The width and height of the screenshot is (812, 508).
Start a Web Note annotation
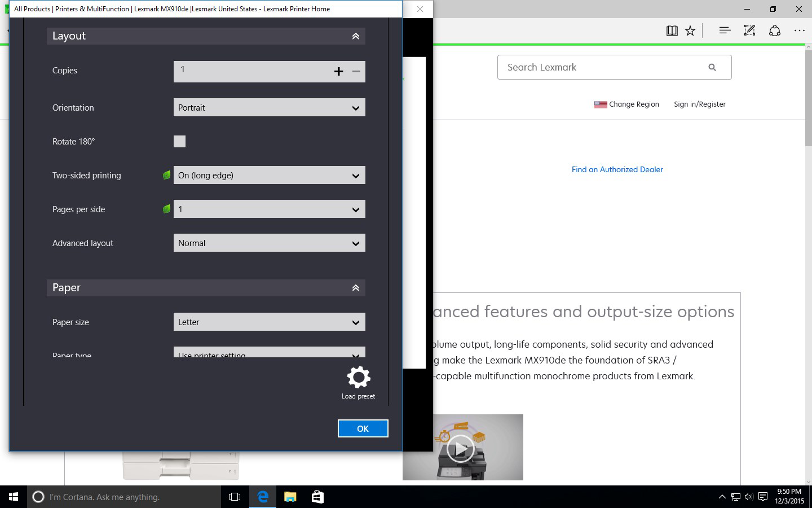click(x=749, y=30)
